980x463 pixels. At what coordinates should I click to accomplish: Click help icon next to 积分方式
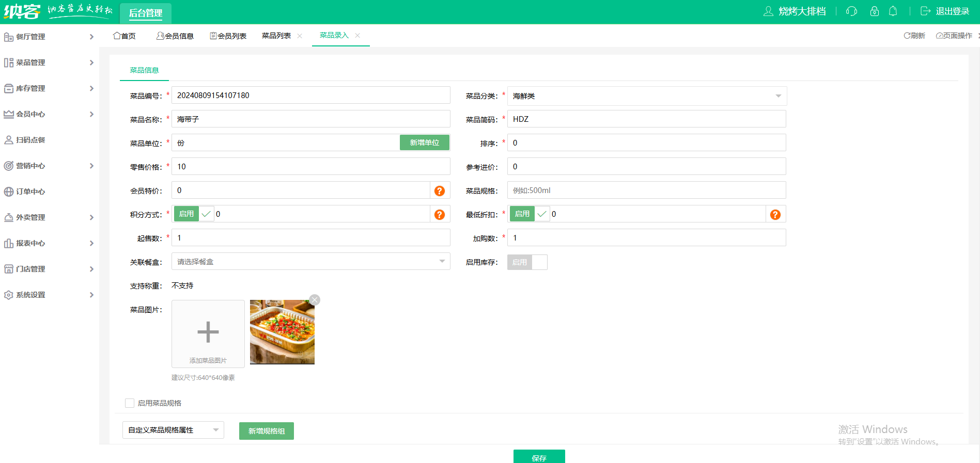(x=440, y=215)
